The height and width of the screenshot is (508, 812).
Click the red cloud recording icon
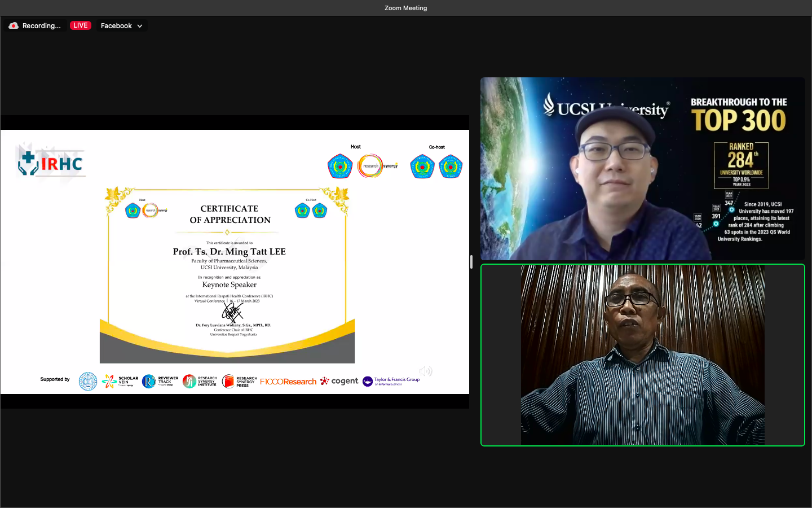[x=14, y=25]
